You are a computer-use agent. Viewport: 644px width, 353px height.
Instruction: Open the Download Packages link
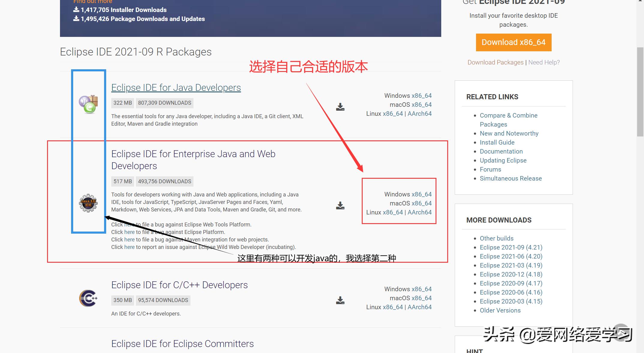tap(495, 62)
